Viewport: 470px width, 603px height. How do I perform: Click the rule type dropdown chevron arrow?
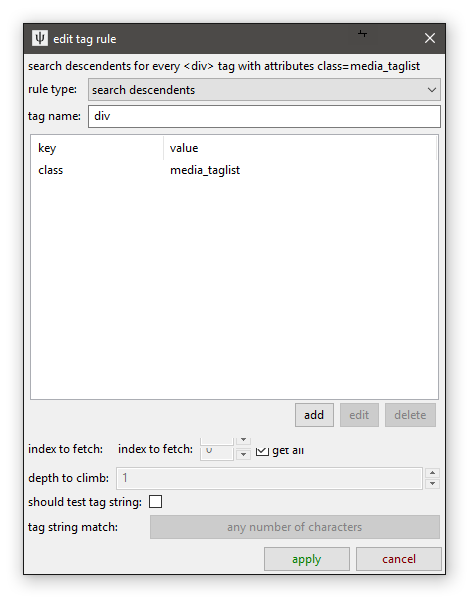[432, 90]
